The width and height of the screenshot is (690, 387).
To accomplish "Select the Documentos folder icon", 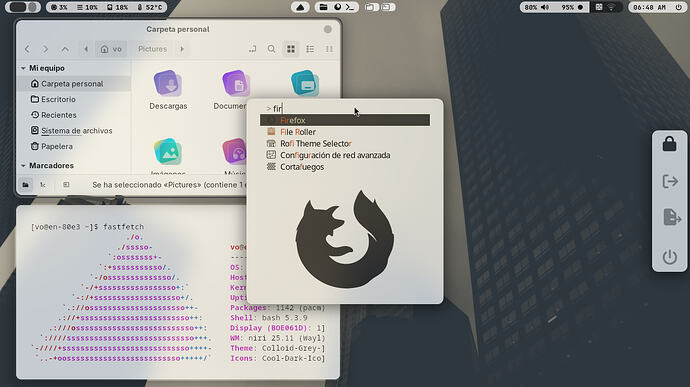I will pyautogui.click(x=236, y=83).
